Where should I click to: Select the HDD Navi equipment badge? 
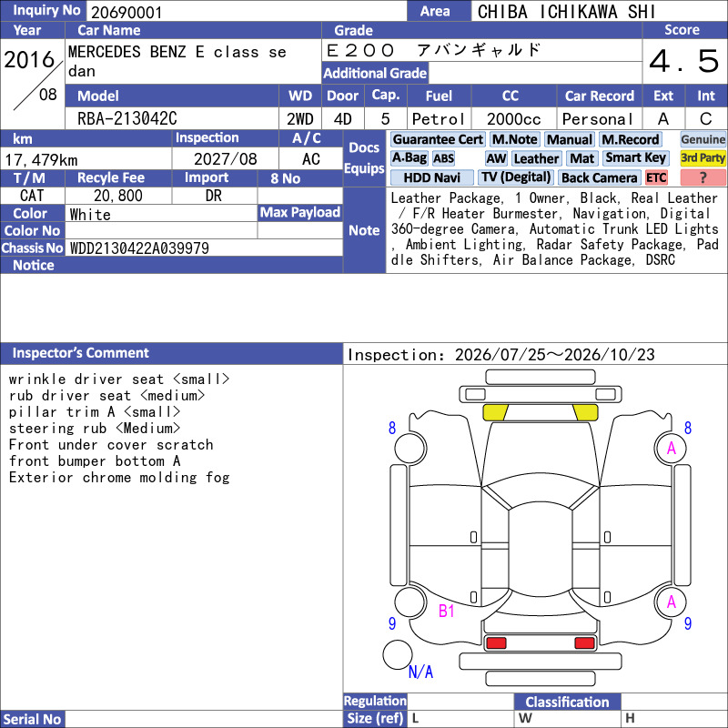(x=431, y=177)
